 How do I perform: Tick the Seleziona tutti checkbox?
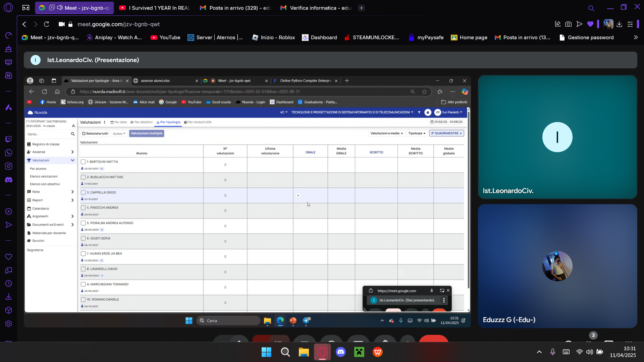pyautogui.click(x=84, y=133)
